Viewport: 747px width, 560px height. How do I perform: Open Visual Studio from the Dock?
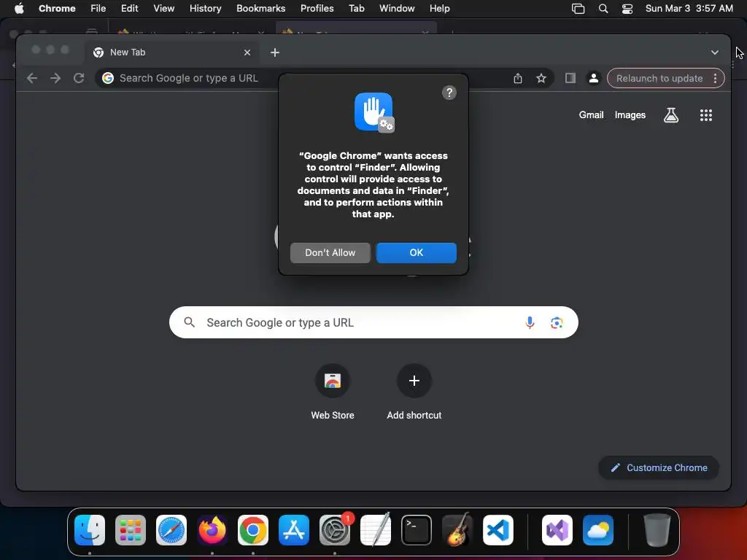557,530
